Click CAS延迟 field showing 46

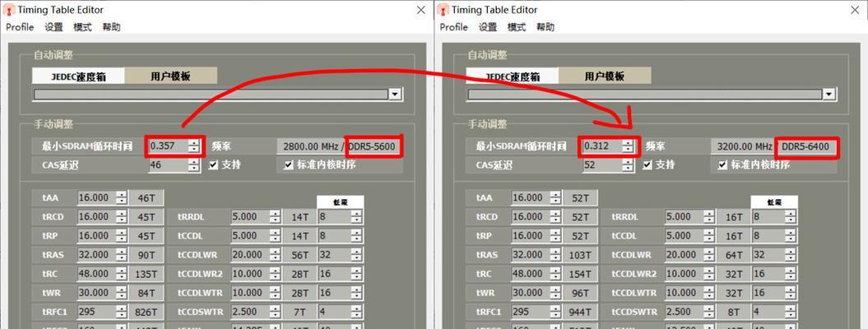(169, 164)
